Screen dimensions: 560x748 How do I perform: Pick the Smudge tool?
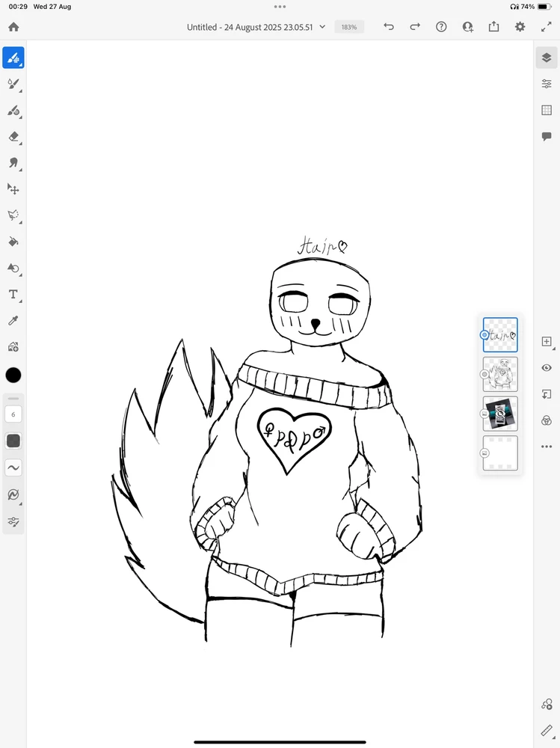click(13, 163)
